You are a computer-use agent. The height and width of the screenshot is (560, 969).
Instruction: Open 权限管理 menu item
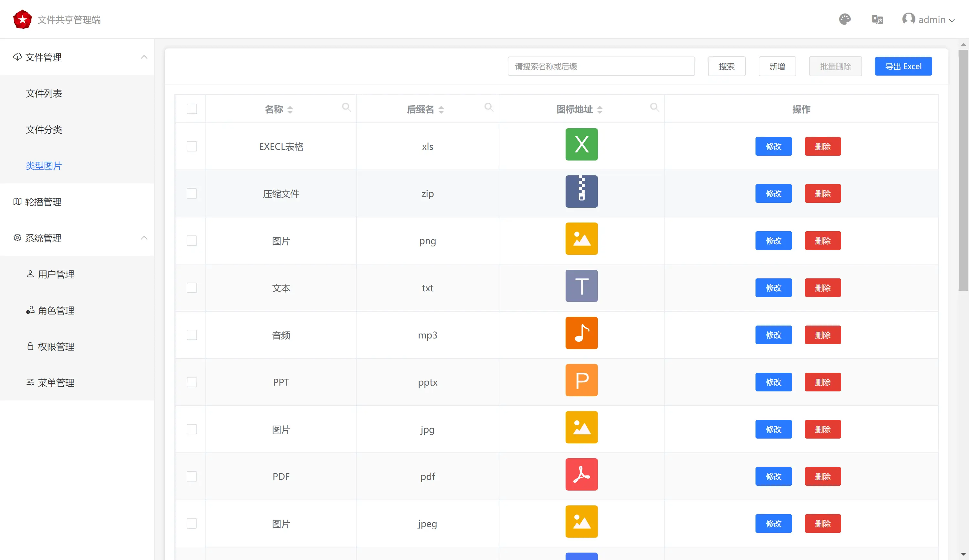[x=77, y=346]
